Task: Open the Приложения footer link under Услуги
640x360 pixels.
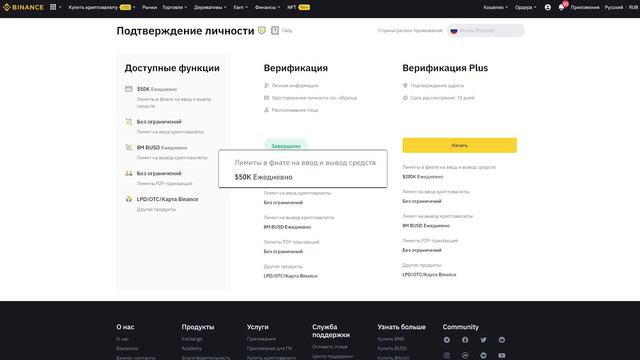Action: [261, 339]
